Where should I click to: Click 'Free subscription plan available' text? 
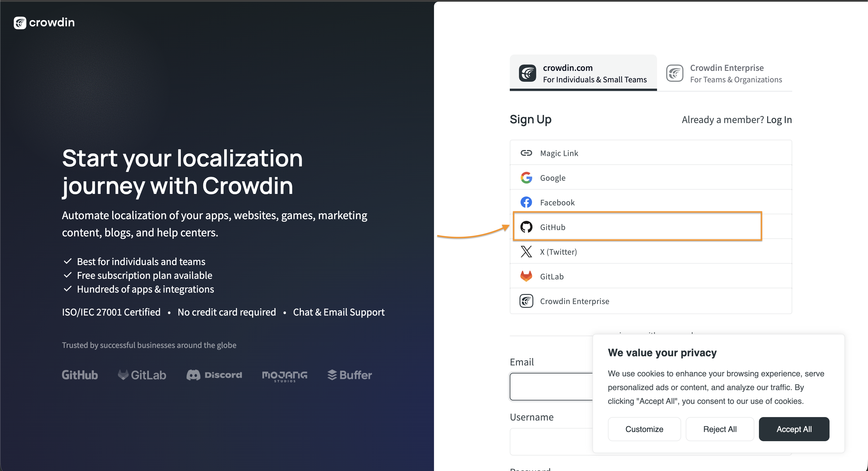coord(145,275)
